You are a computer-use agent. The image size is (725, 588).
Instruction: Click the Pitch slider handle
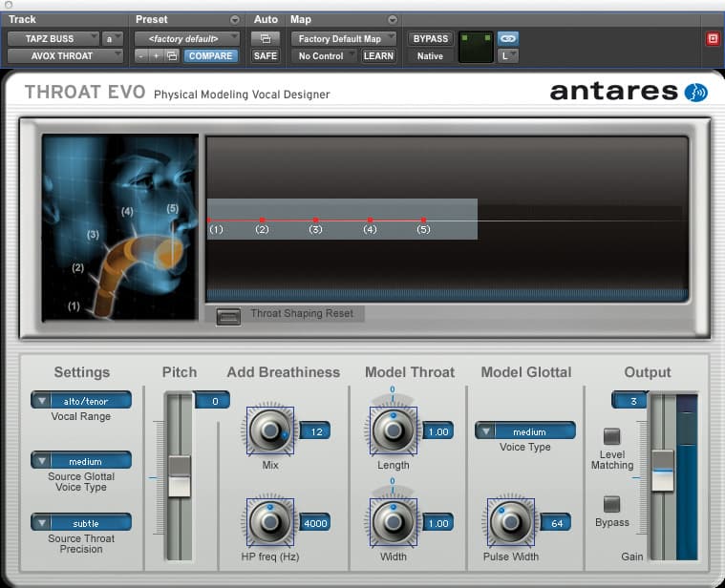tap(180, 476)
